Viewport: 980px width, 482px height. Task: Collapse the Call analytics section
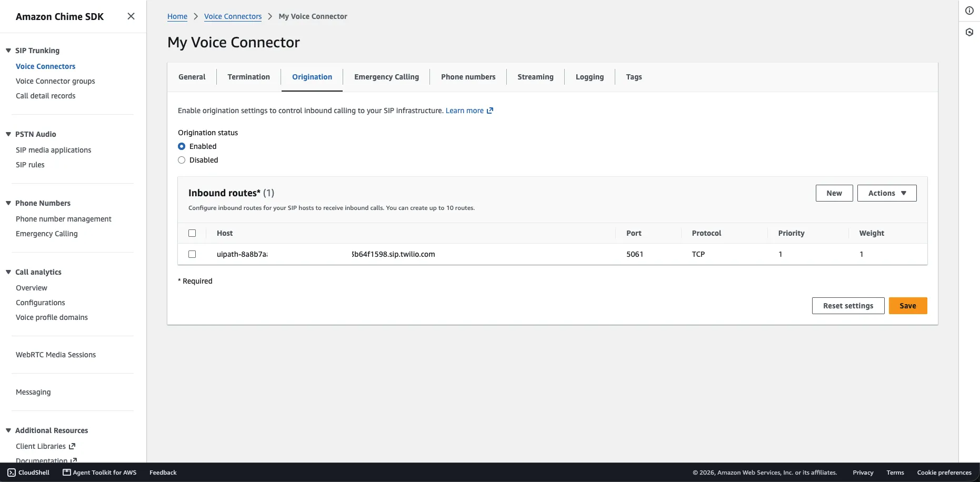point(8,272)
